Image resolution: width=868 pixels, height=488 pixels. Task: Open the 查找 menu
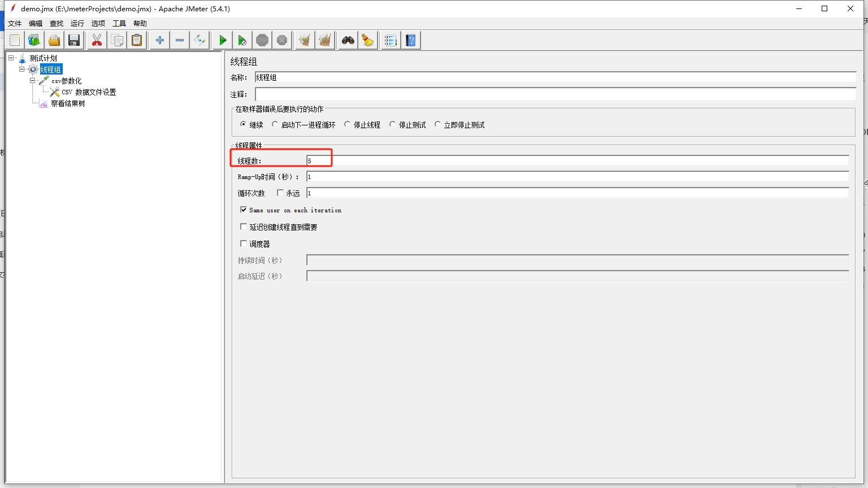pyautogui.click(x=57, y=23)
